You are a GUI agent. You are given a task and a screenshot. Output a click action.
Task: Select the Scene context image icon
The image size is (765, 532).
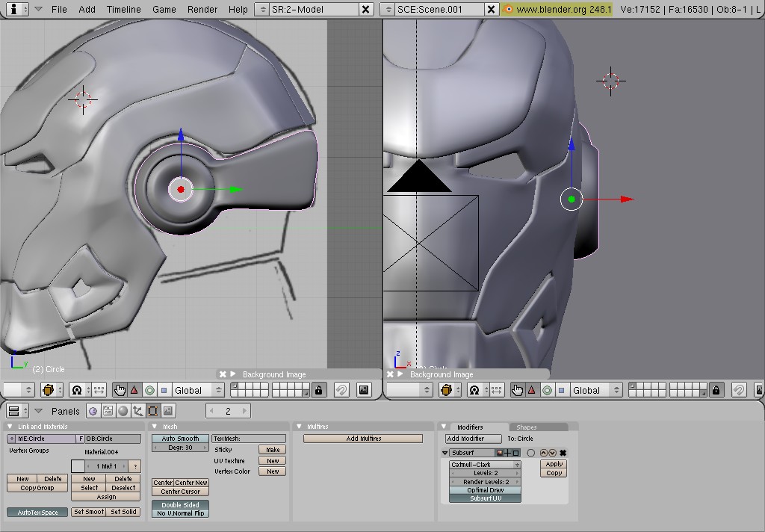168,411
